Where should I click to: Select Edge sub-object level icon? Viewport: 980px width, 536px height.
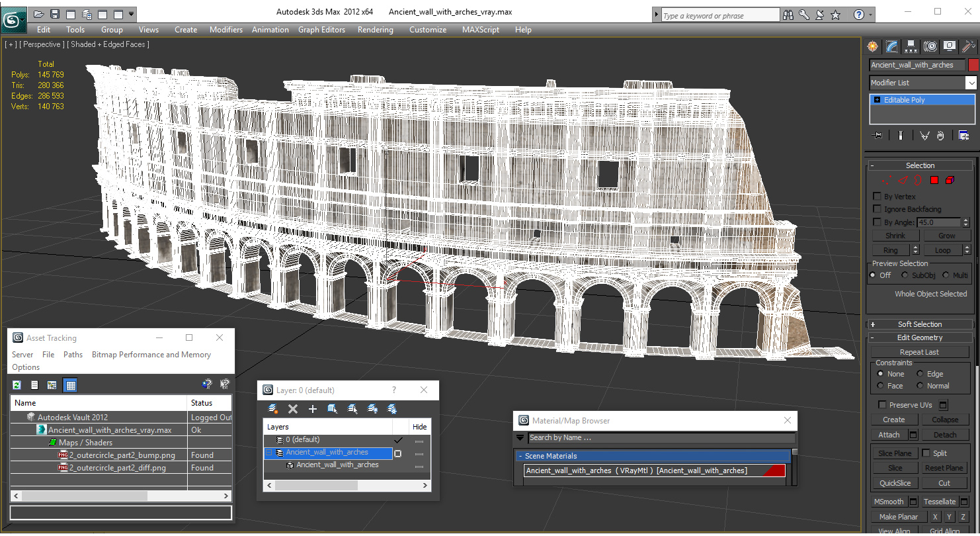pos(904,180)
